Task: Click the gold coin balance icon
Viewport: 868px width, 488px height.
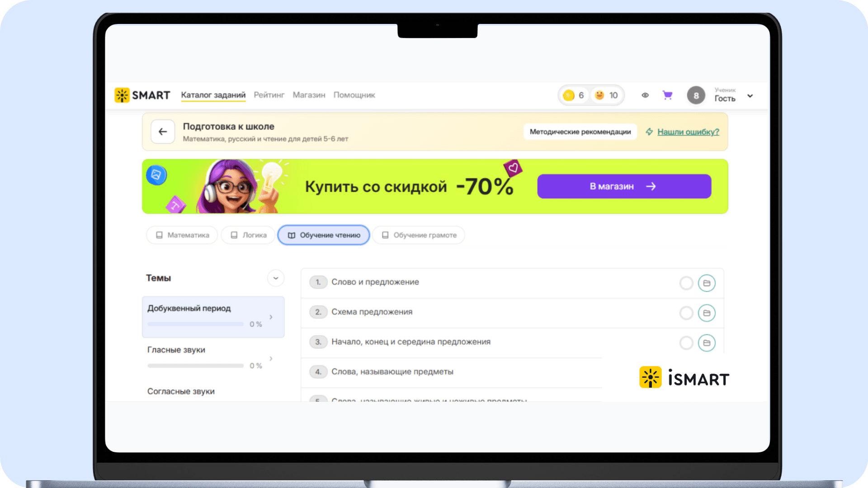Action: pos(569,95)
